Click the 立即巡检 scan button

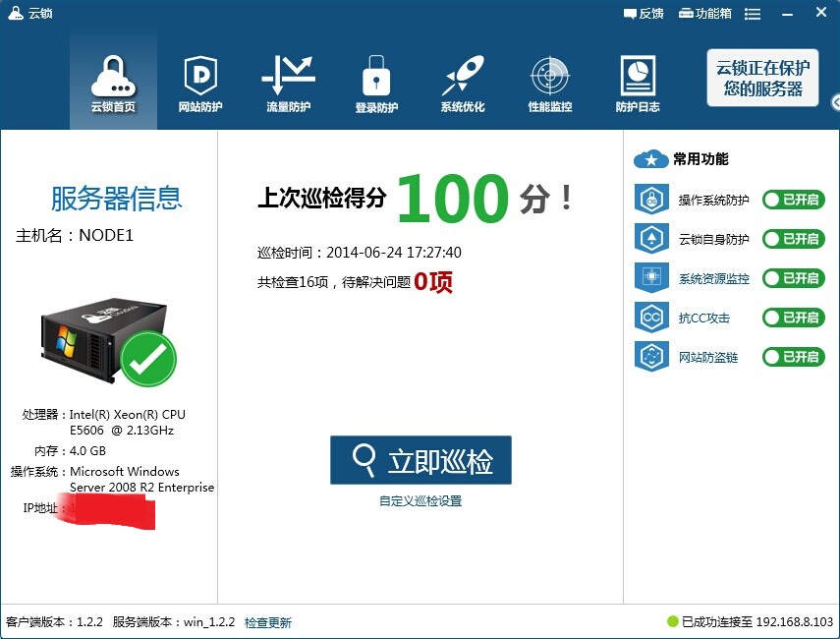420,460
